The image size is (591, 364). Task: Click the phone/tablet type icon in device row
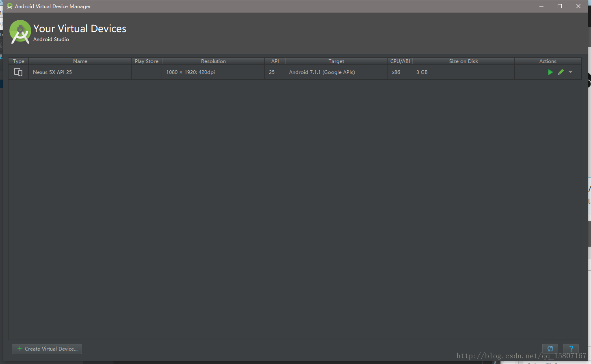18,72
